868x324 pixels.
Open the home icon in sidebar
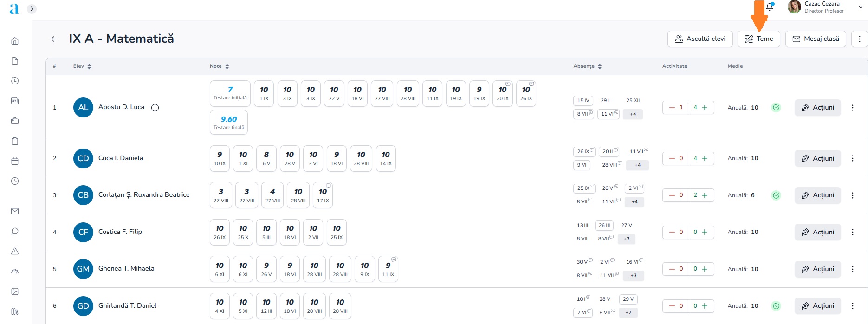(15, 41)
